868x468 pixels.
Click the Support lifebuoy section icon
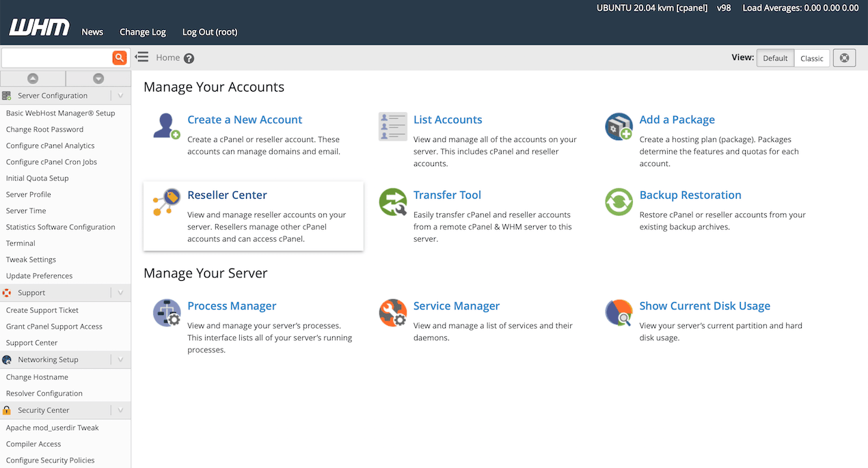pos(7,292)
